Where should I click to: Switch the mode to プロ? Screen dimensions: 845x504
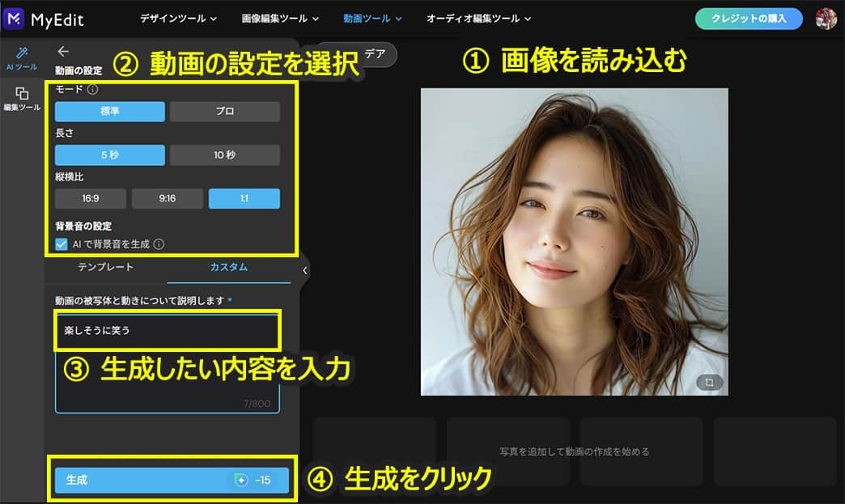click(x=224, y=111)
